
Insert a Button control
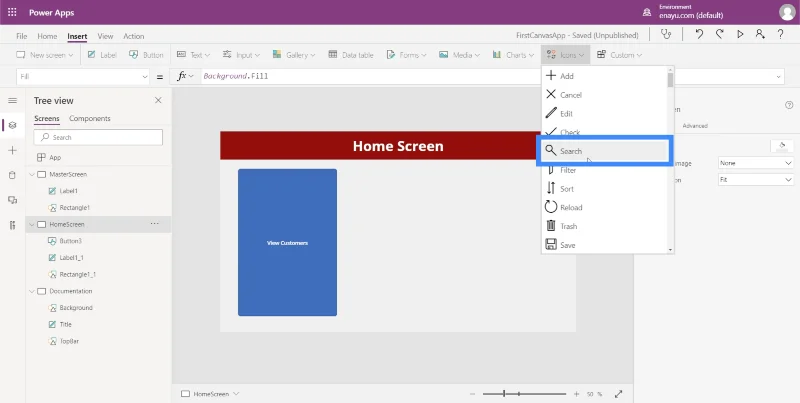(146, 55)
